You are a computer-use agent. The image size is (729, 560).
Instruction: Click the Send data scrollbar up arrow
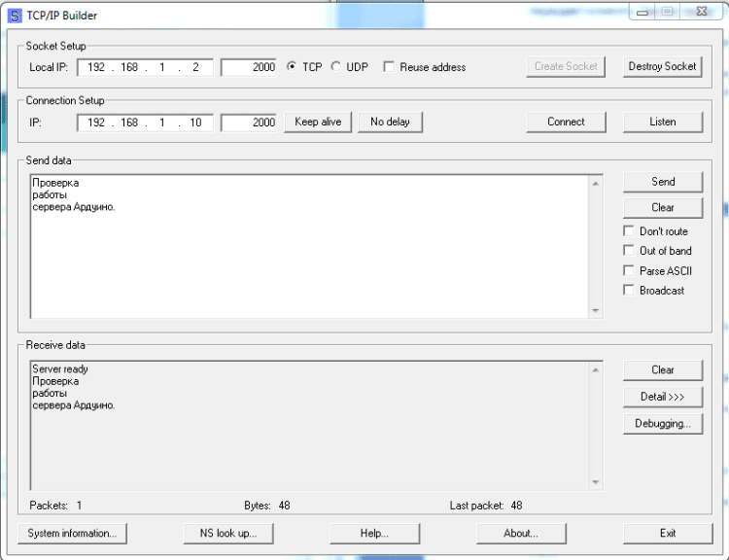pyautogui.click(x=596, y=184)
